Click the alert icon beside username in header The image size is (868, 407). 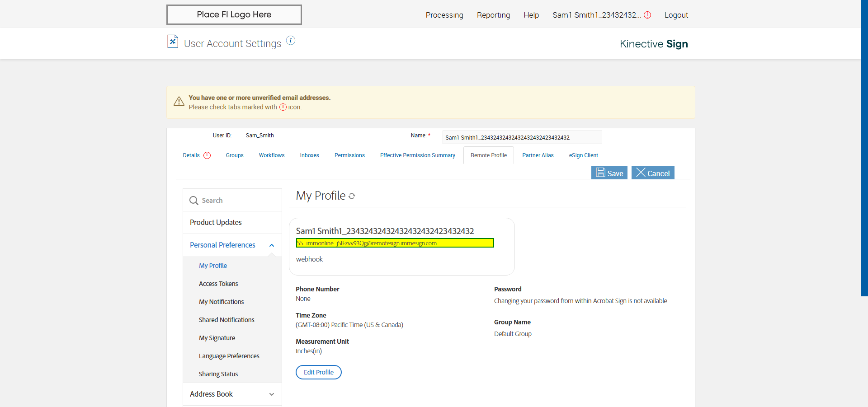(647, 15)
